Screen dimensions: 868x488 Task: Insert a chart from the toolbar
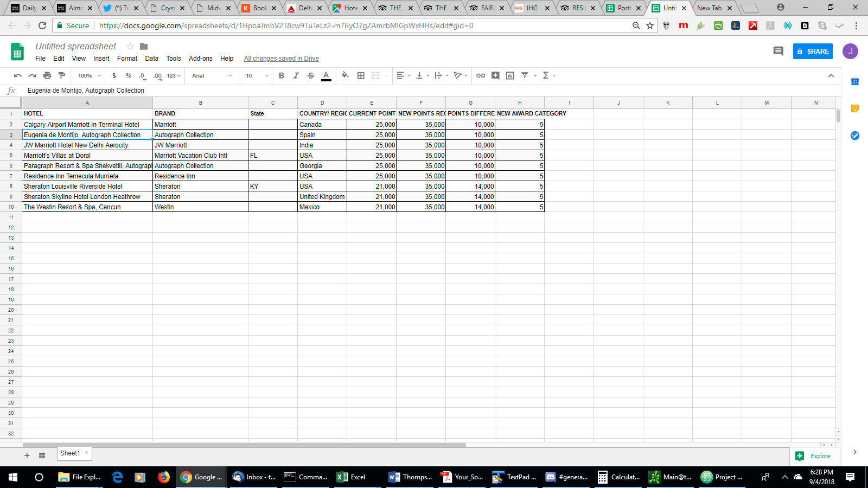click(x=510, y=75)
